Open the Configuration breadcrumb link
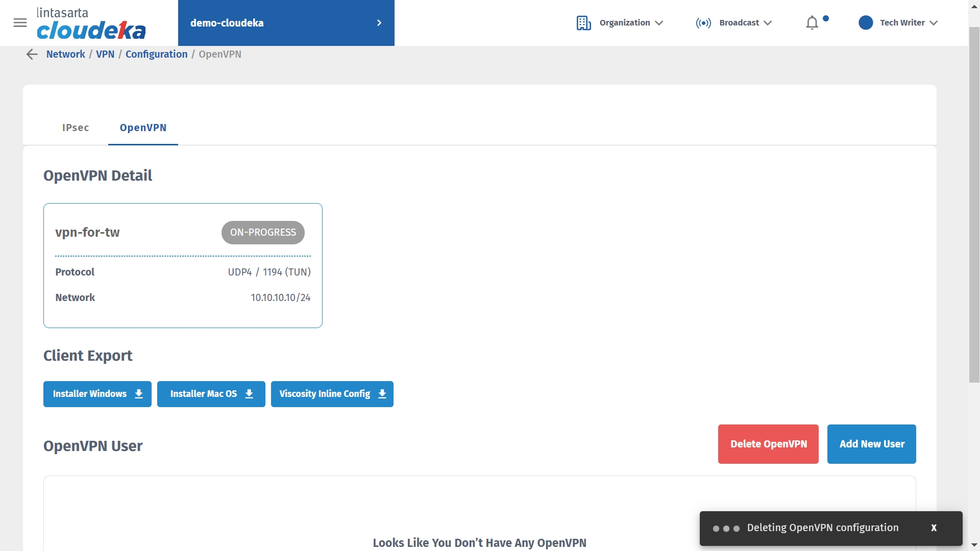 156,54
